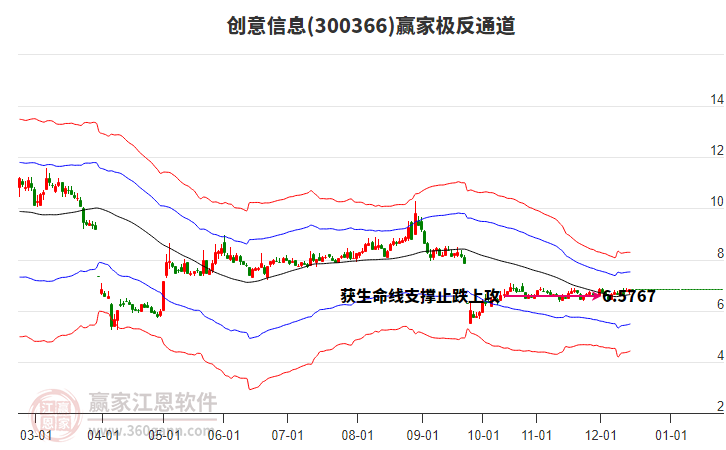Click the 06-01 date label

pos(224,436)
